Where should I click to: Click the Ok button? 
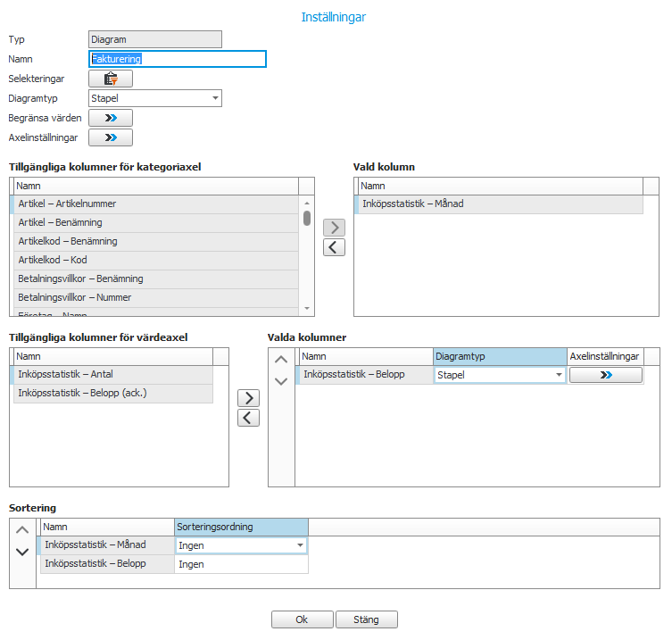[x=302, y=619]
